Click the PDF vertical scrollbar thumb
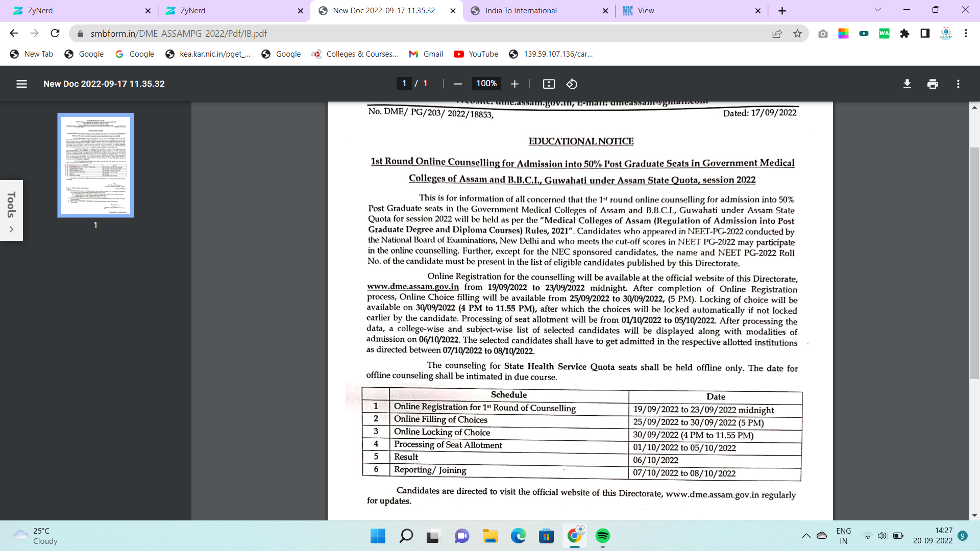Image resolution: width=980 pixels, height=551 pixels. coord(974,263)
